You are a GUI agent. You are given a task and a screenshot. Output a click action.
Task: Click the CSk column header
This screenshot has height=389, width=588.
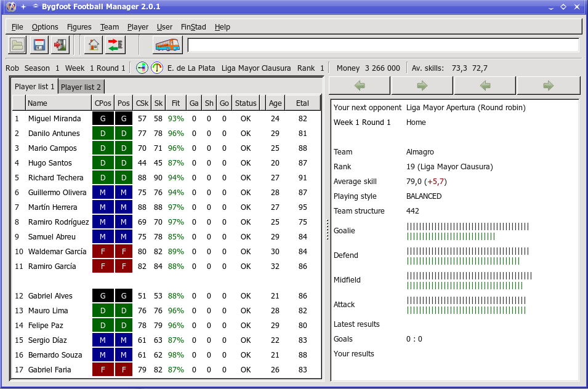click(x=142, y=103)
